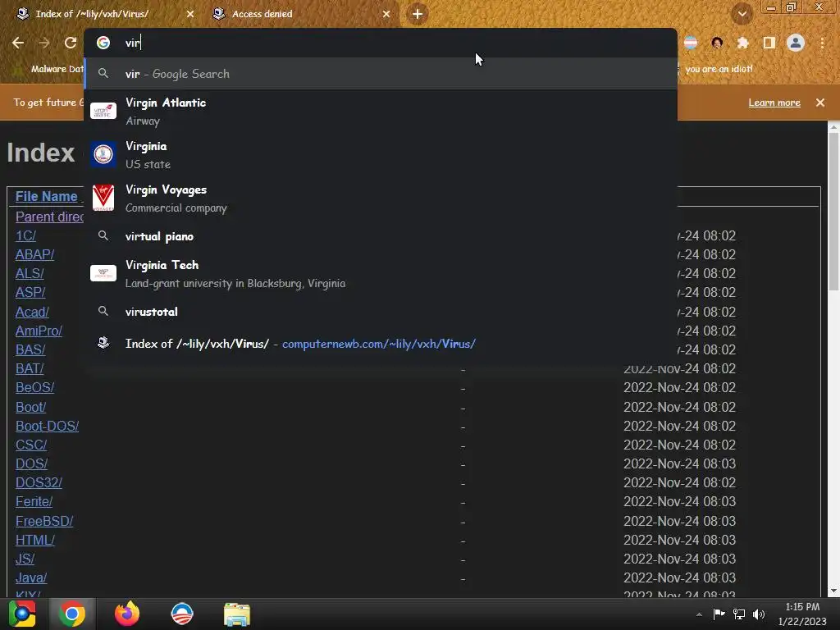
Task: Open the tab search dropdown chevron
Action: point(742,14)
